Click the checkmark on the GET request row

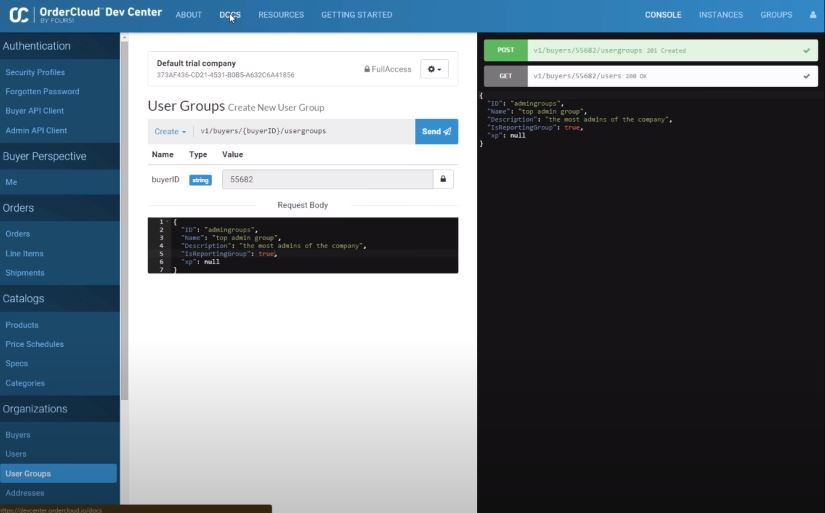click(x=806, y=76)
